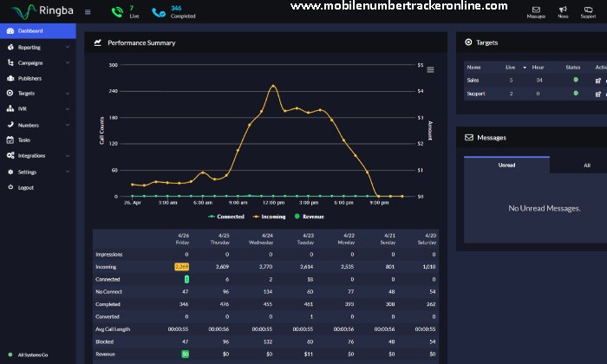Select the Unread messages tab
This screenshot has width=607, height=364.
tap(506, 165)
